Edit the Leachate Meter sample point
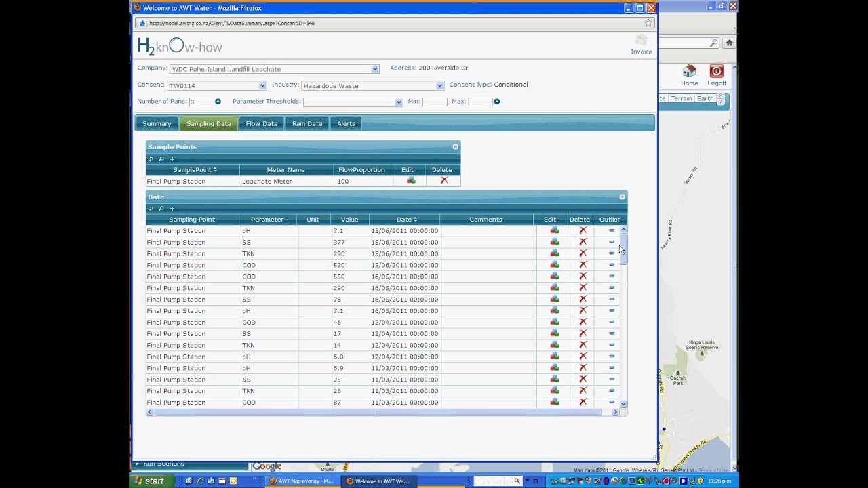 tap(411, 180)
